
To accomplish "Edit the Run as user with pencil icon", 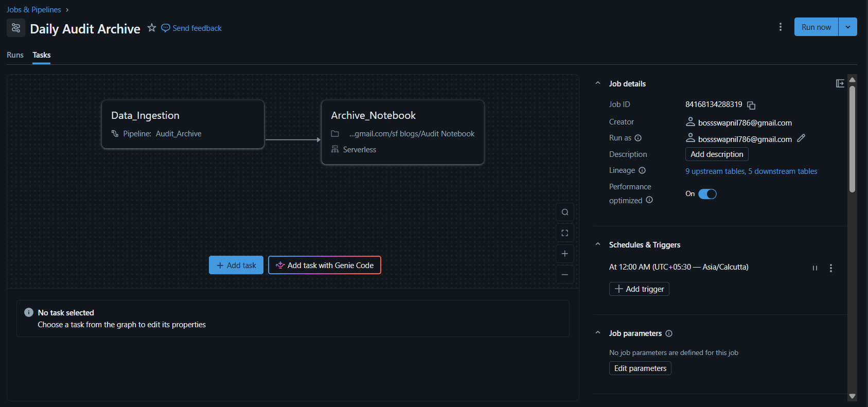I will [801, 138].
